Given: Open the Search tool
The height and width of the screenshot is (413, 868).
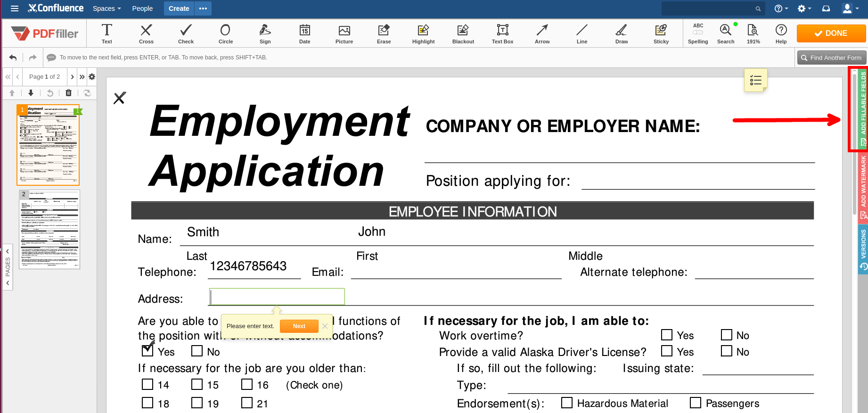Looking at the screenshot, I should point(726,33).
